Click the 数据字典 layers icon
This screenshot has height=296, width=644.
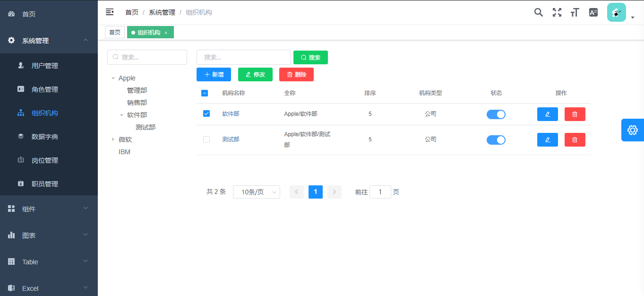(21, 137)
